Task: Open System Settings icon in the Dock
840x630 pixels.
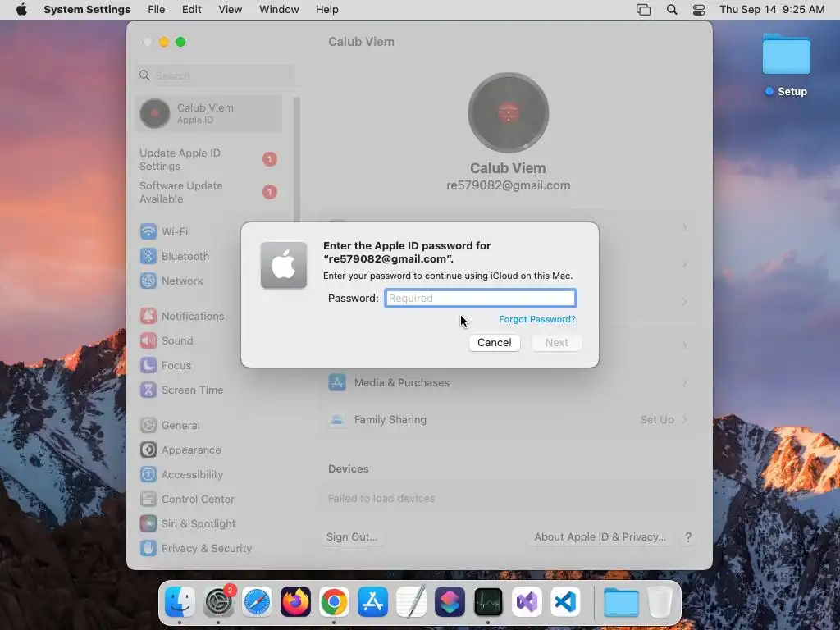Action: (x=218, y=601)
